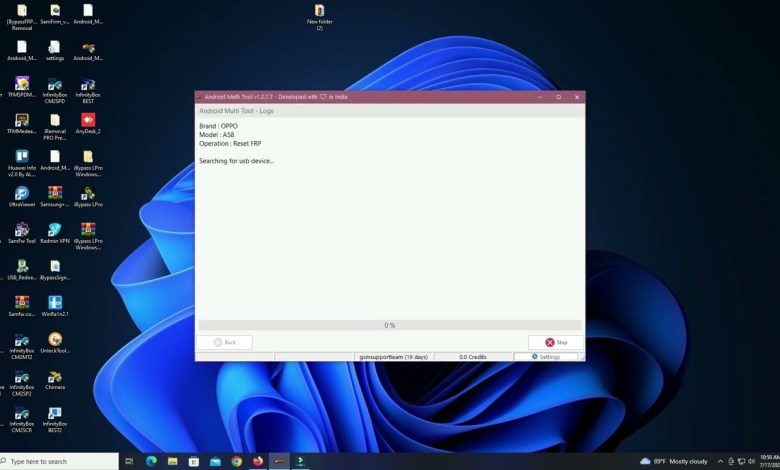Launch Google Chrome from the taskbar

(237, 461)
